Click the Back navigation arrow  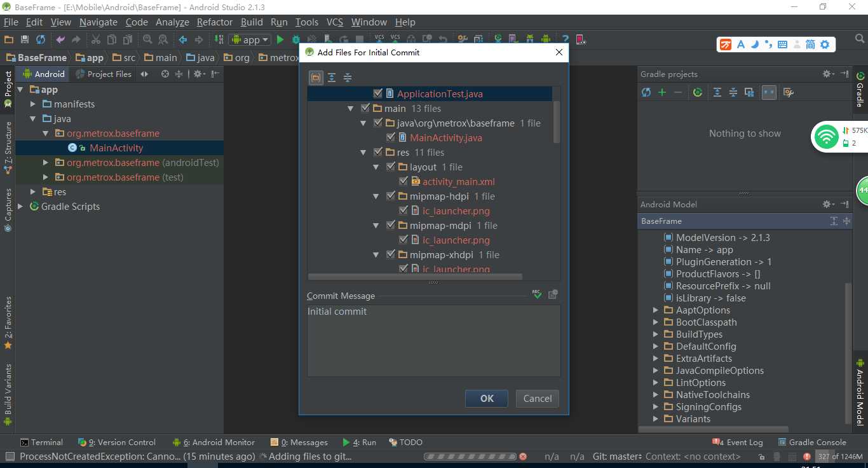pos(183,39)
